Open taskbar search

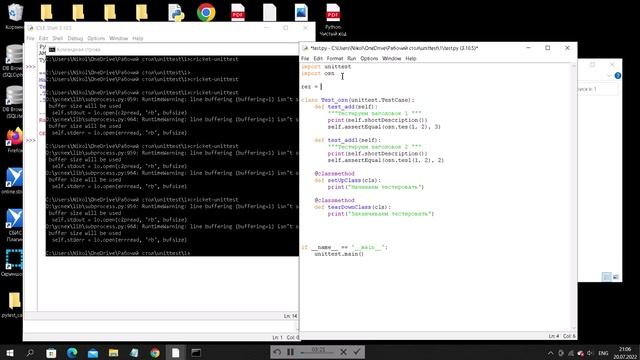(x=30, y=353)
